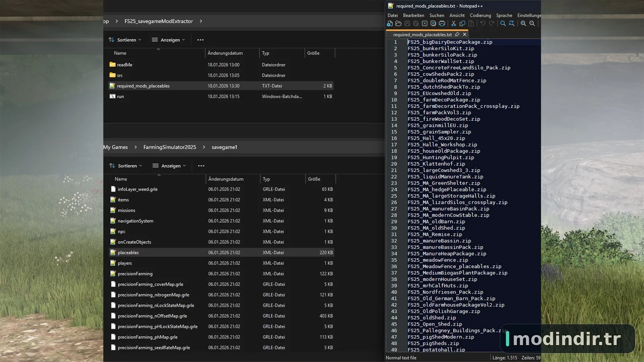Click the Save All icon in Notepad++
The image size is (644, 362).
[x=416, y=24]
